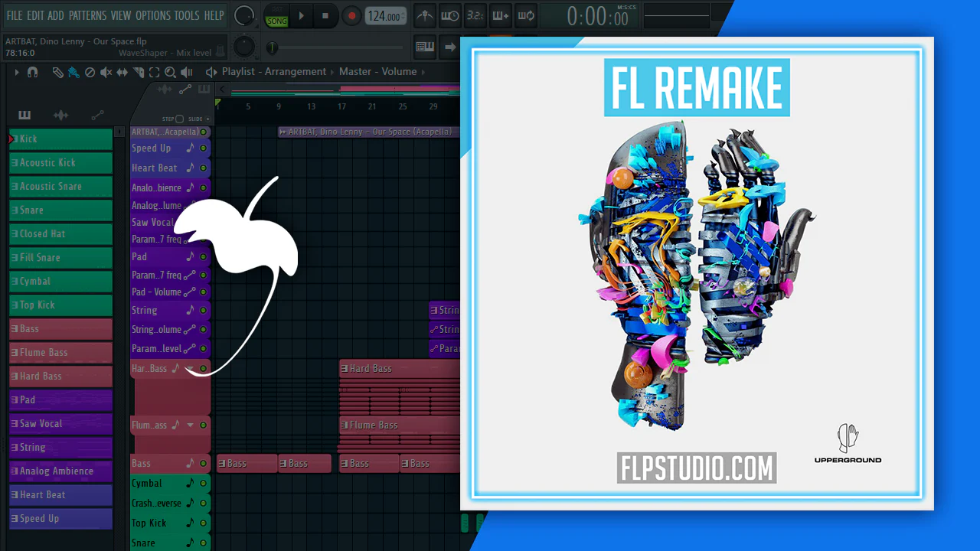Toggle wait for input before recording
Viewport: 980px width, 551px height.
(x=450, y=15)
